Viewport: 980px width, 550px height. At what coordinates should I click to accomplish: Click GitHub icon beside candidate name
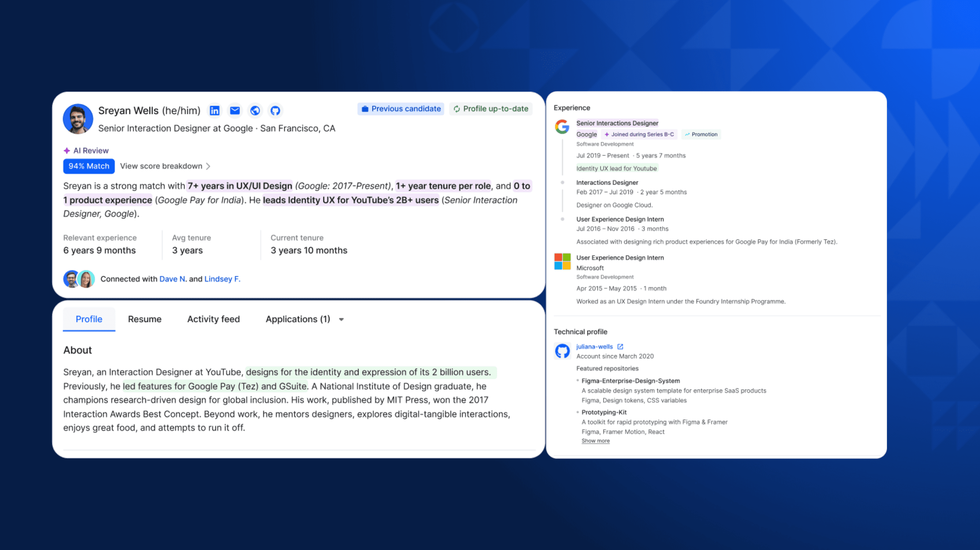275,111
